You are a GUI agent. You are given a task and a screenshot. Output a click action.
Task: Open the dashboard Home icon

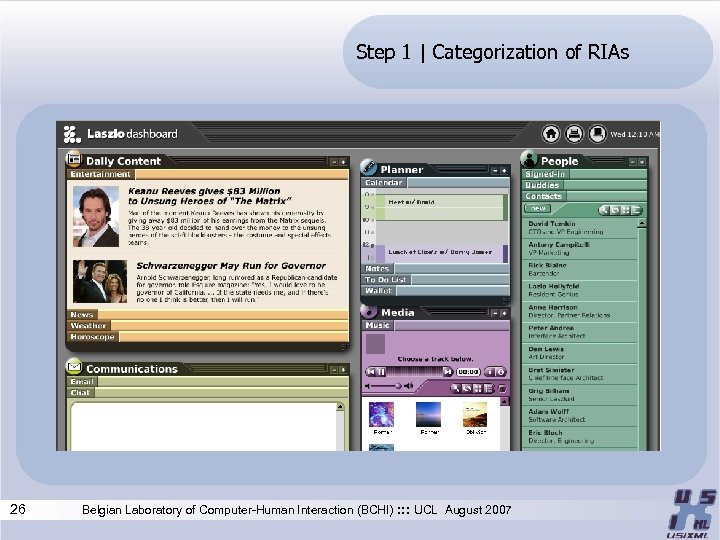click(551, 134)
